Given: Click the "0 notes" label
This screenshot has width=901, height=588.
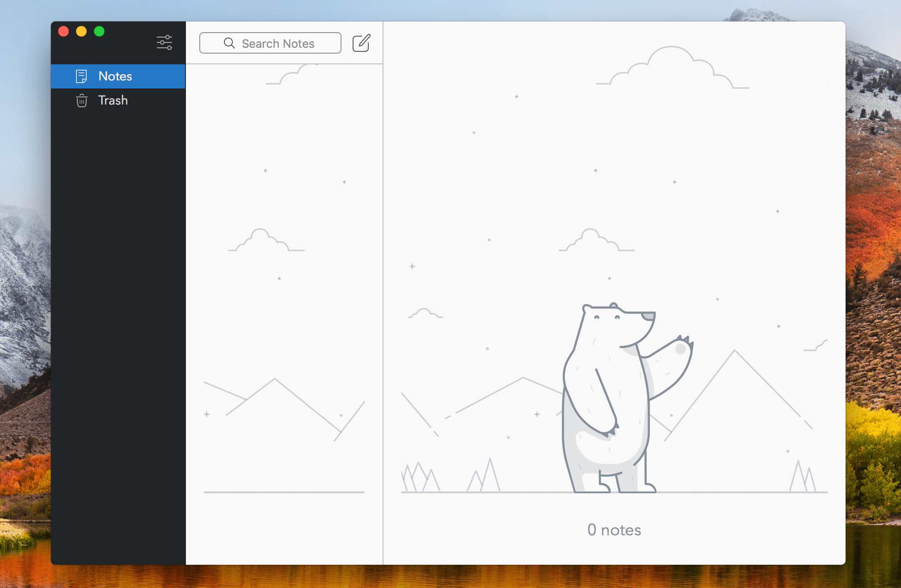Looking at the screenshot, I should tap(614, 530).
